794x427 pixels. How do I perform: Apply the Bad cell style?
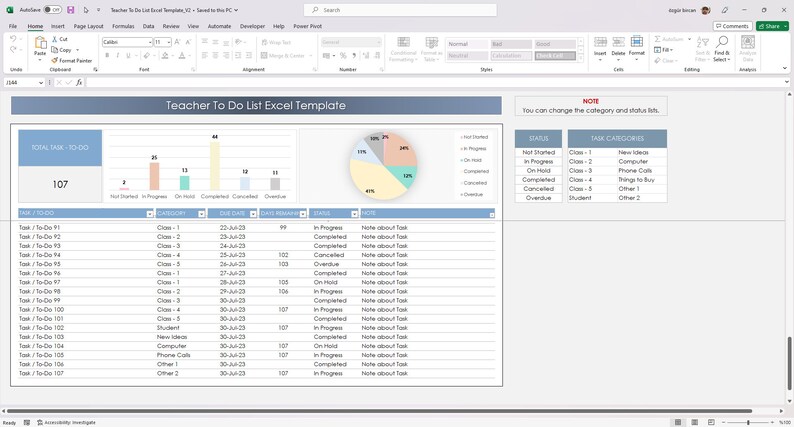pyautogui.click(x=511, y=44)
